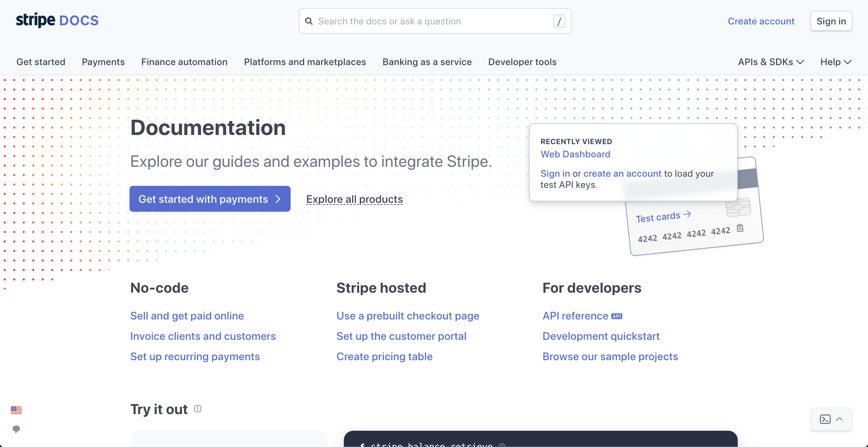This screenshot has width=868, height=447.
Task: Open the Developer tools nav tab
Action: coord(522,62)
